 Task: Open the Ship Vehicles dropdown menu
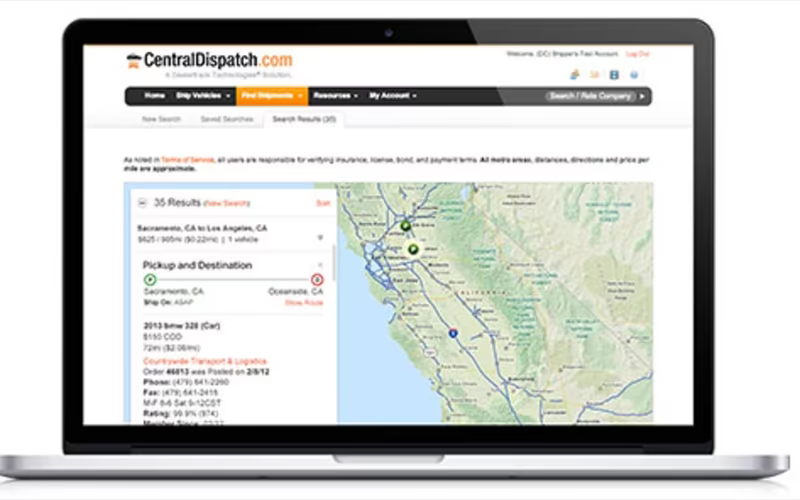point(203,96)
